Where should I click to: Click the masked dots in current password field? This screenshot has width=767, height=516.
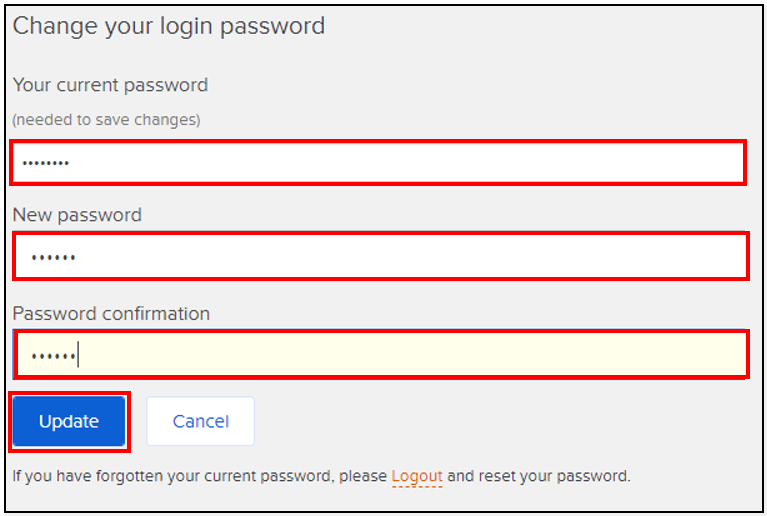(x=46, y=163)
